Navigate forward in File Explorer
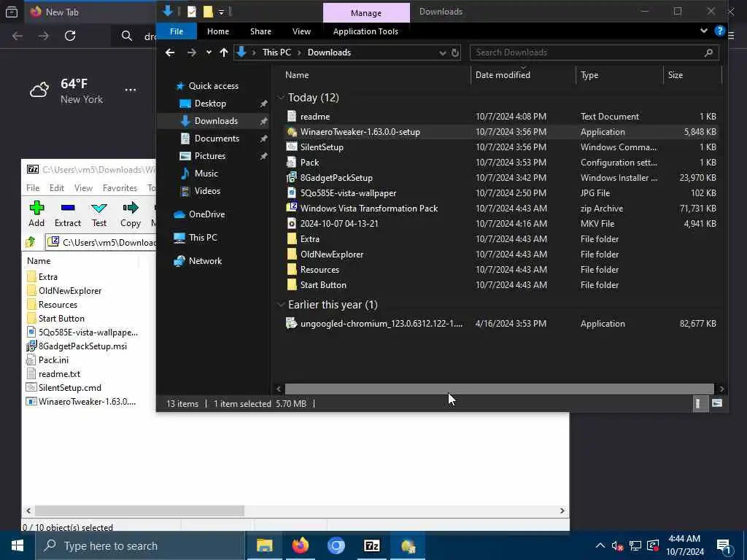 [x=192, y=52]
